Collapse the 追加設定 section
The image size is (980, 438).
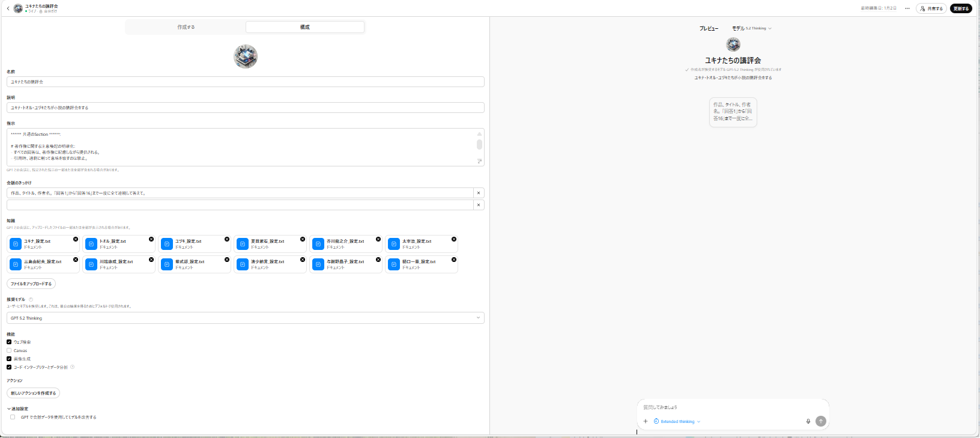pyautogui.click(x=17, y=409)
